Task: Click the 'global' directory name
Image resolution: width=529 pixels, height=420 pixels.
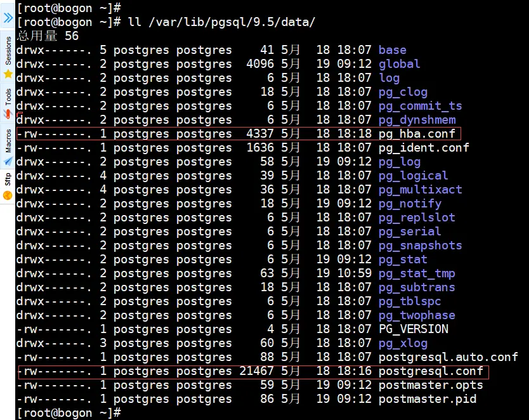Action: click(x=399, y=64)
